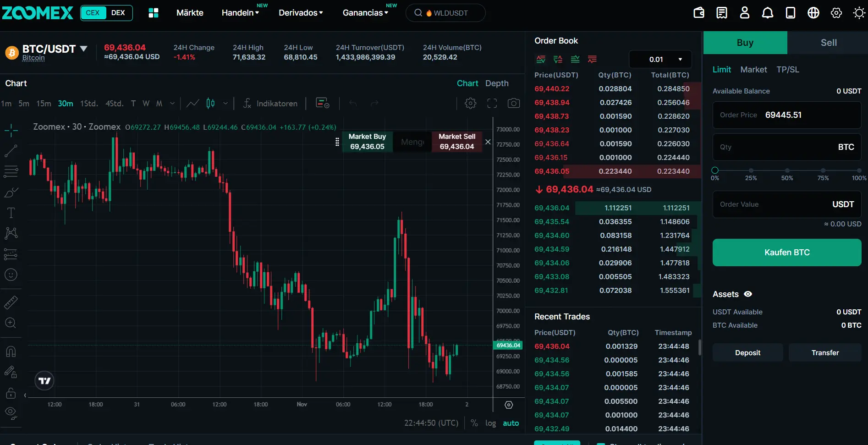Toggle percent scale on chart

click(x=474, y=423)
